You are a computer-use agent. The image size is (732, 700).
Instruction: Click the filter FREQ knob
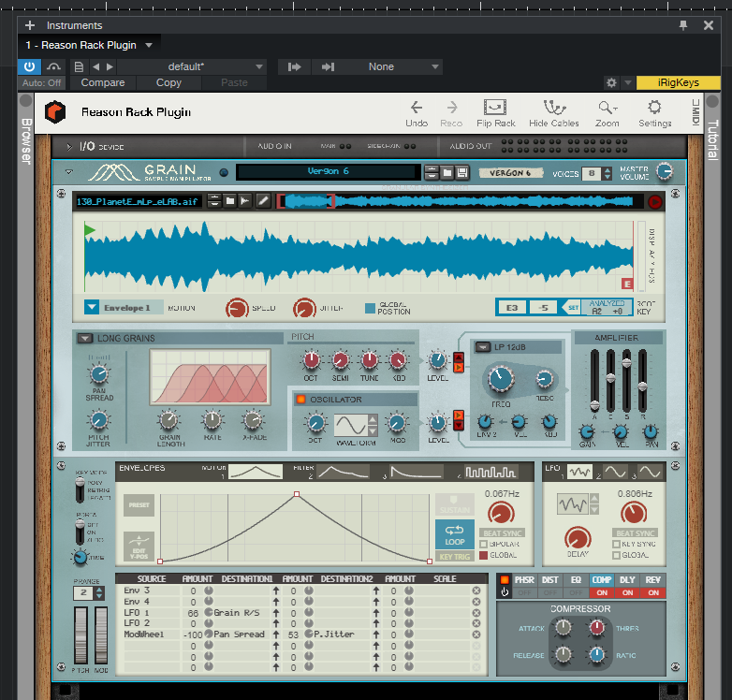point(501,378)
